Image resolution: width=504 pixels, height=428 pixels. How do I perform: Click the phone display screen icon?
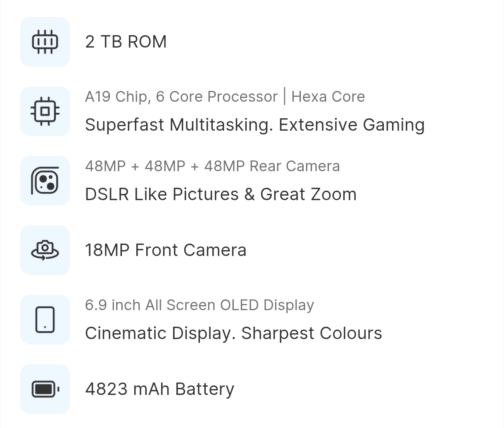point(45,320)
